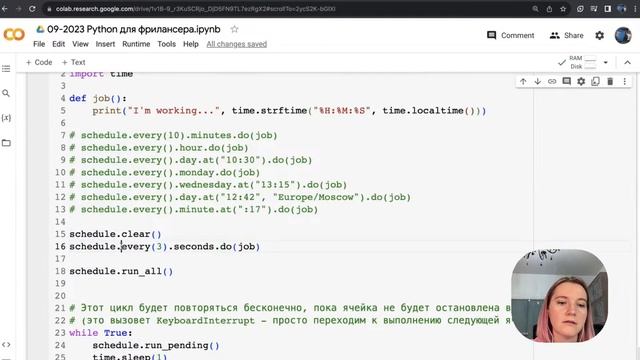Viewport: 640px width, 360px height.
Task: Move cell up arrow
Action: click(x=523, y=82)
